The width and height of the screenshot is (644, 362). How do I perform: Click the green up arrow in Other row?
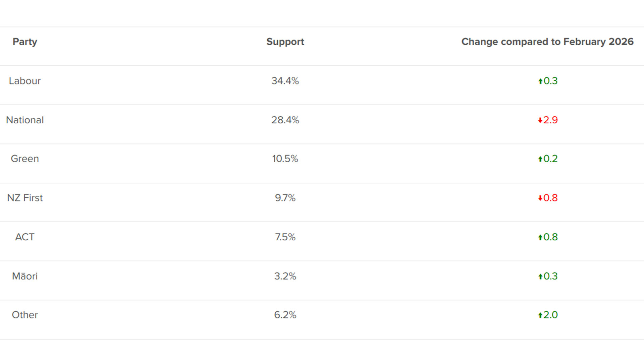540,315
